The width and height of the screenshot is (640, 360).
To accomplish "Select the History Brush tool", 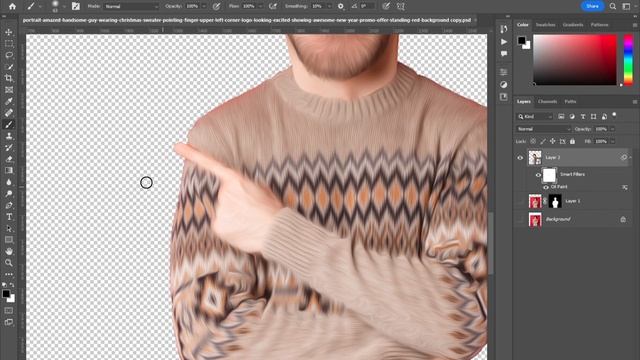I will pyautogui.click(x=9, y=148).
